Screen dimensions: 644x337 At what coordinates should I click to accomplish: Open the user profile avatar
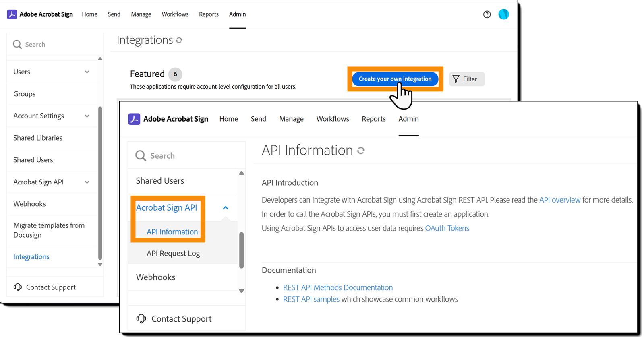click(503, 14)
